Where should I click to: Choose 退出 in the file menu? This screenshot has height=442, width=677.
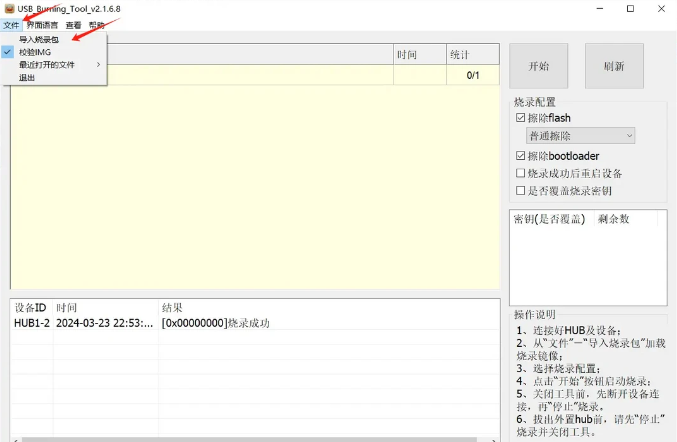point(27,77)
